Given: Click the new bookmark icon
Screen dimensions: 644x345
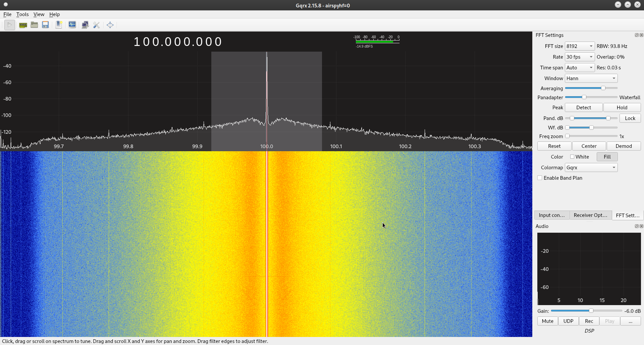Looking at the screenshot, I should (x=59, y=25).
